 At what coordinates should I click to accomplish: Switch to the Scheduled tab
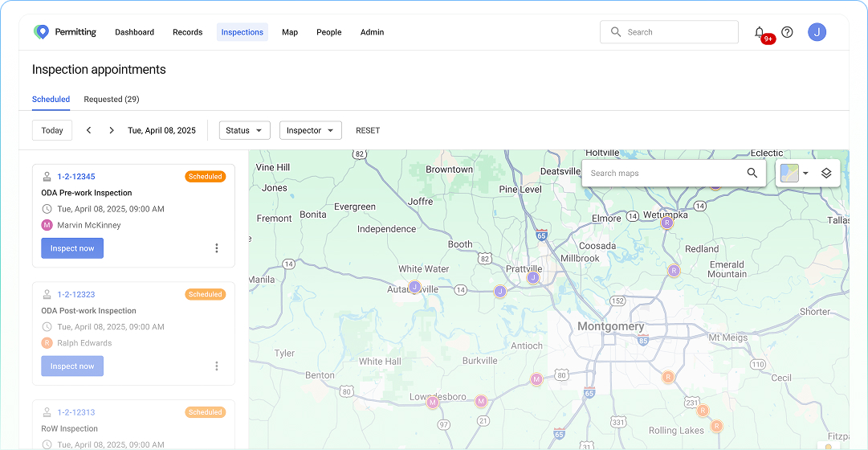51,99
